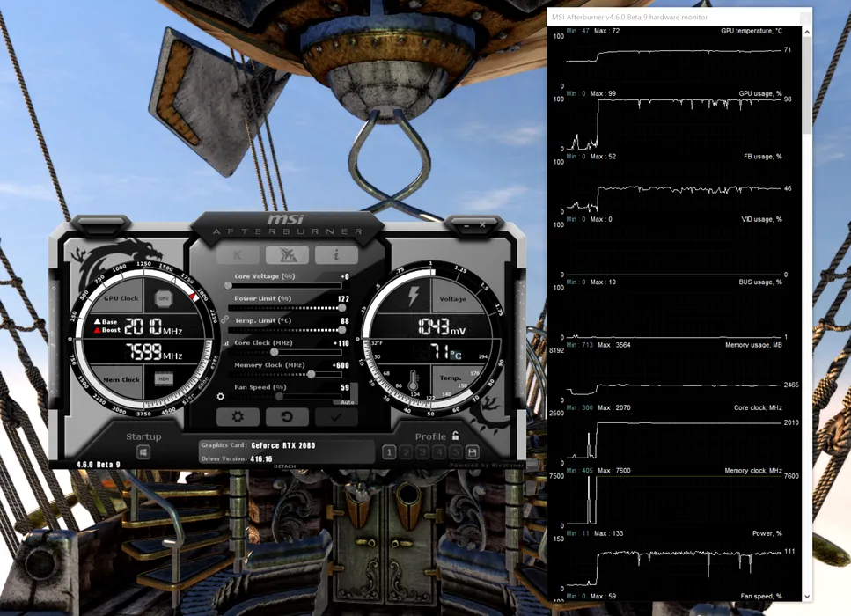Click the hardware monitor window title bar
The height and width of the screenshot is (616, 851).
coord(679,17)
